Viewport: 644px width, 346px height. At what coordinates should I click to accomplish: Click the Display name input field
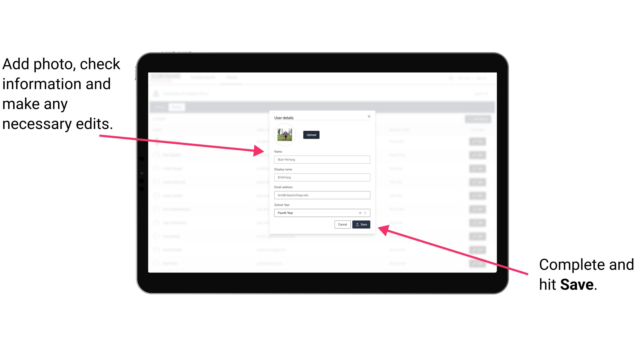pyautogui.click(x=322, y=177)
